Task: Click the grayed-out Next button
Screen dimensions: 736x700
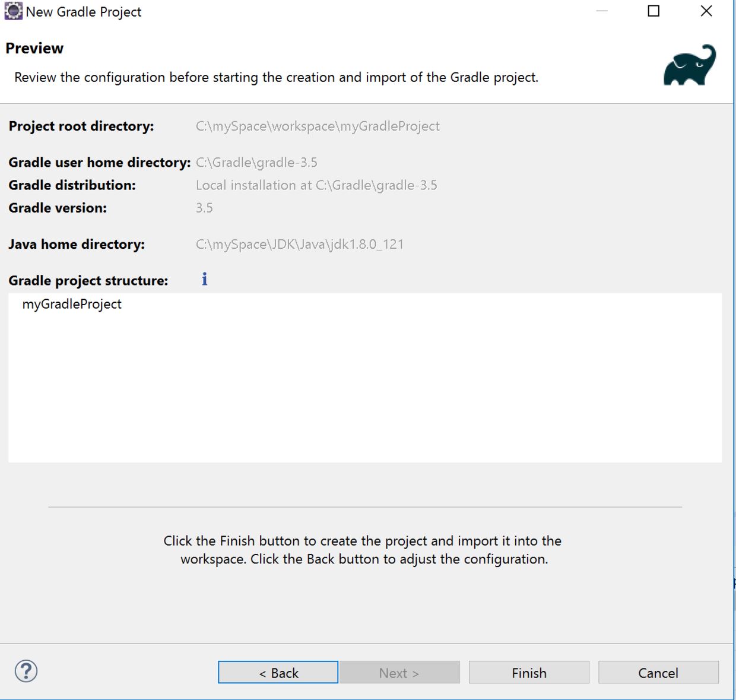Action: tap(399, 673)
